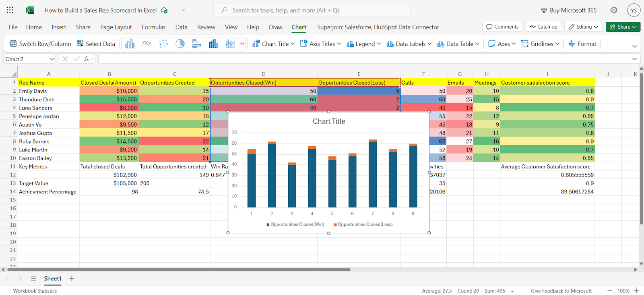Pick the scatter chart type icon
644x295 pixels.
[163, 44]
